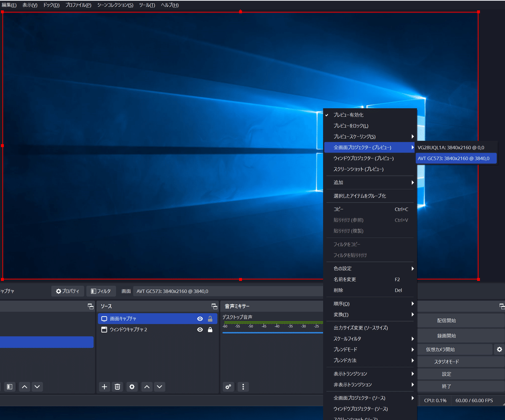Uncheck プレビュー有効化 in the context menu
The image size is (505, 420).
[x=348, y=115]
